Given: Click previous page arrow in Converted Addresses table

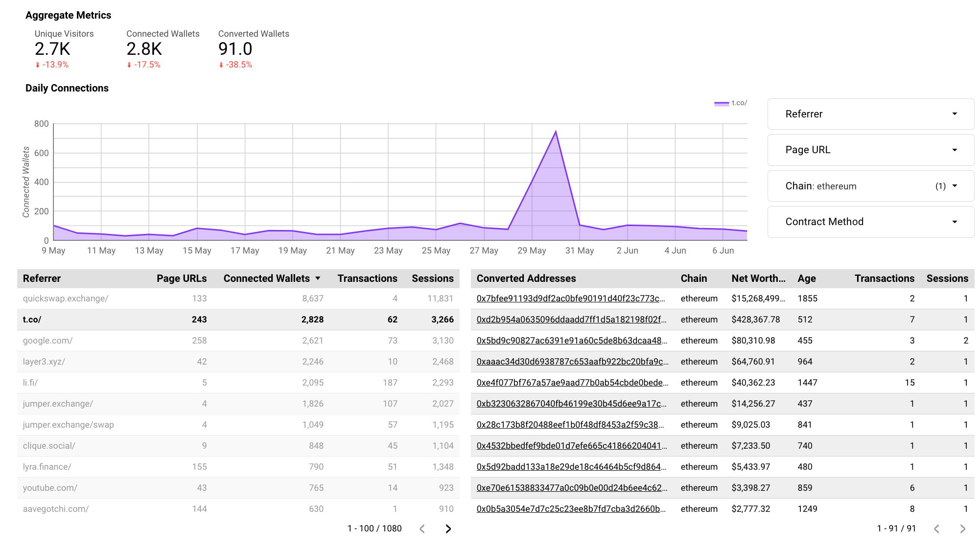Looking at the screenshot, I should point(936,528).
